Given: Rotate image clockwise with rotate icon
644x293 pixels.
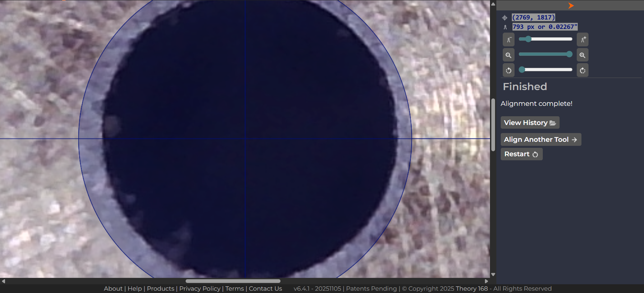Looking at the screenshot, I should click(x=582, y=71).
